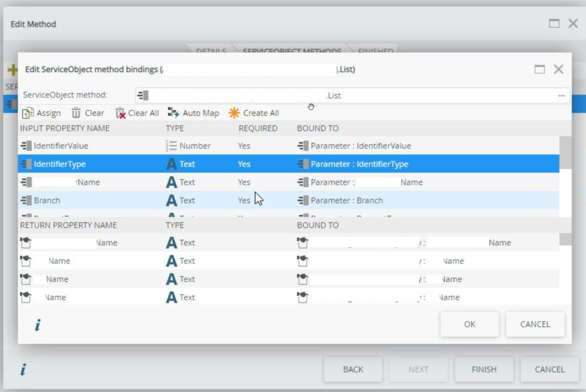Click the first return property row icon
The height and width of the screenshot is (392, 586).
[26, 242]
